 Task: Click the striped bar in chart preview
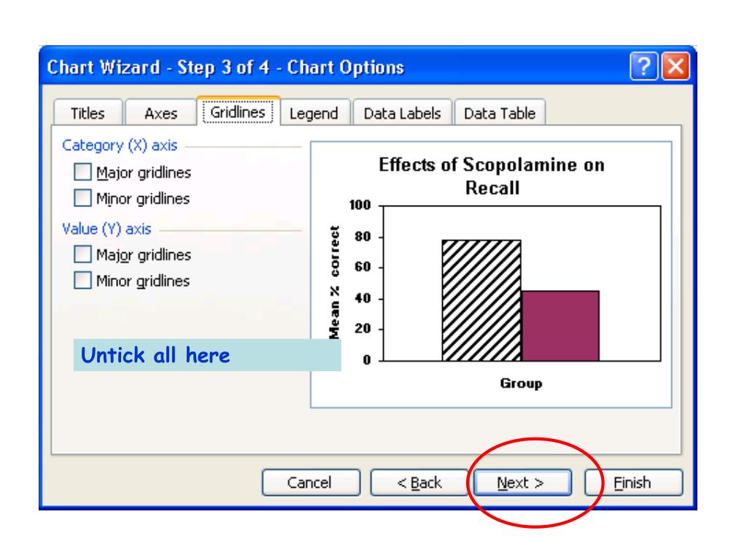481,300
